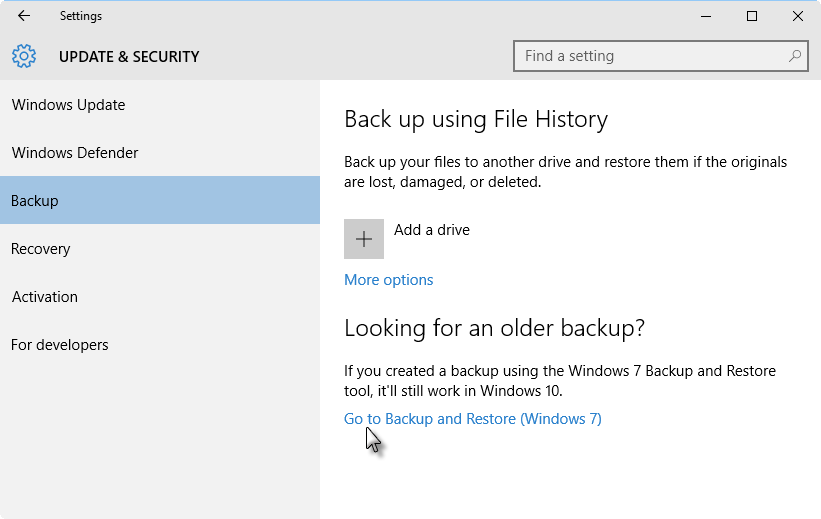
Task: Open the Recovery settings page
Action: click(40, 249)
